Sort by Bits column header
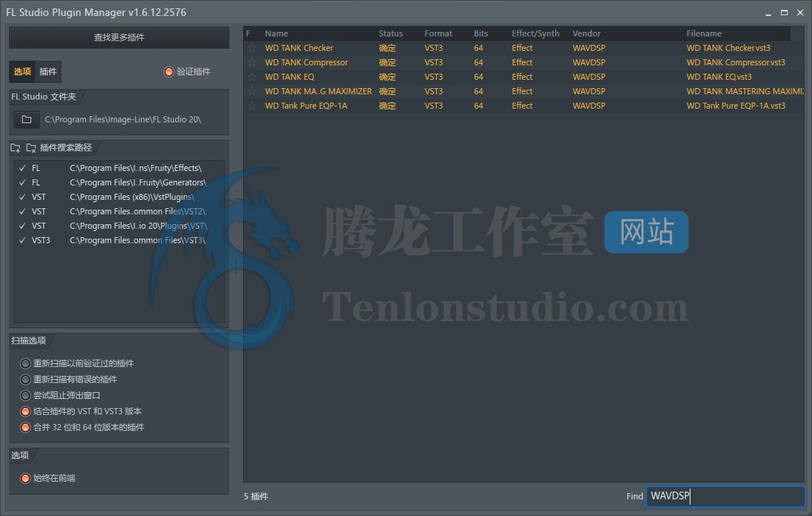Image resolution: width=812 pixels, height=516 pixels. (481, 33)
